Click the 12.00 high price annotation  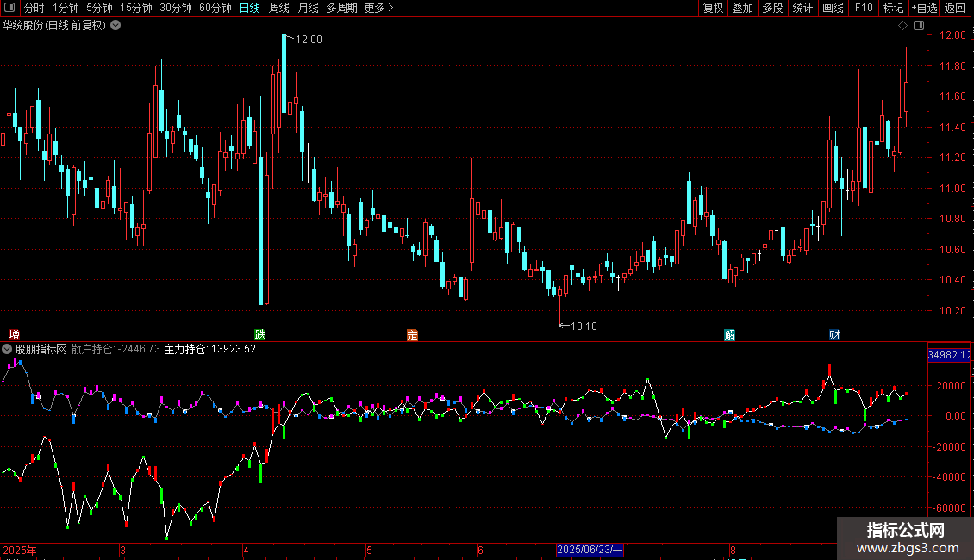pos(309,40)
